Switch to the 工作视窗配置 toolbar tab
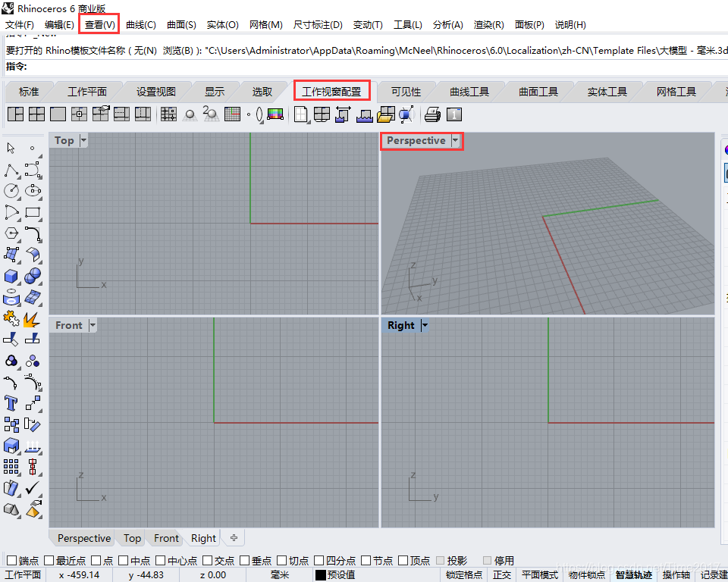The width and height of the screenshot is (728, 582). 331,92
